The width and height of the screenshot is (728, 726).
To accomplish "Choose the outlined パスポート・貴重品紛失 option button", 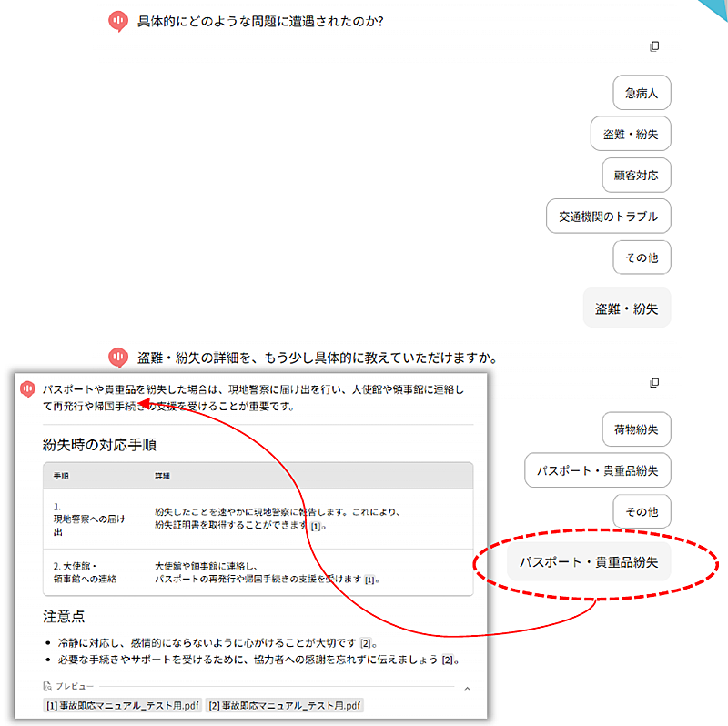I will [597, 470].
